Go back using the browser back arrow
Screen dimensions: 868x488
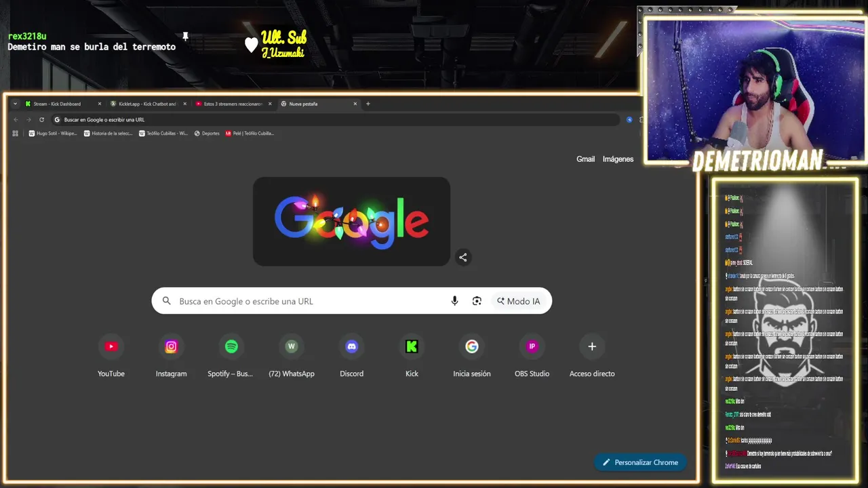pos(16,119)
